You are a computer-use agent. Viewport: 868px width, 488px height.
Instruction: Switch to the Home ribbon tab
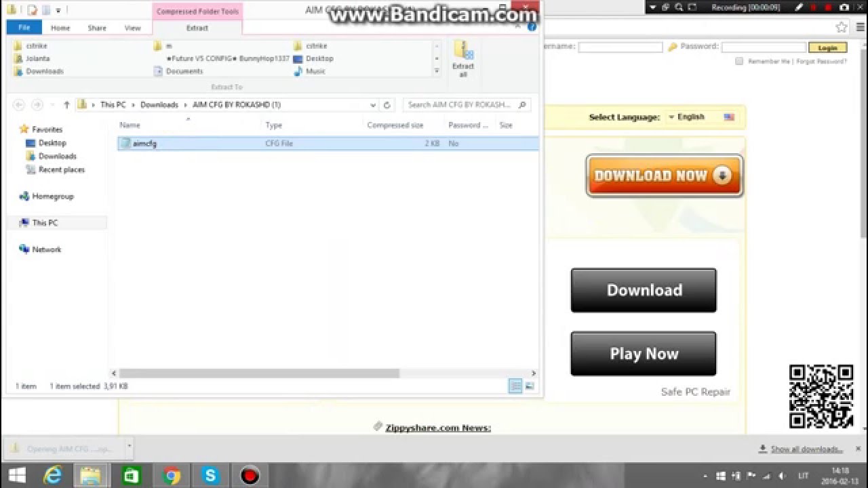point(60,28)
